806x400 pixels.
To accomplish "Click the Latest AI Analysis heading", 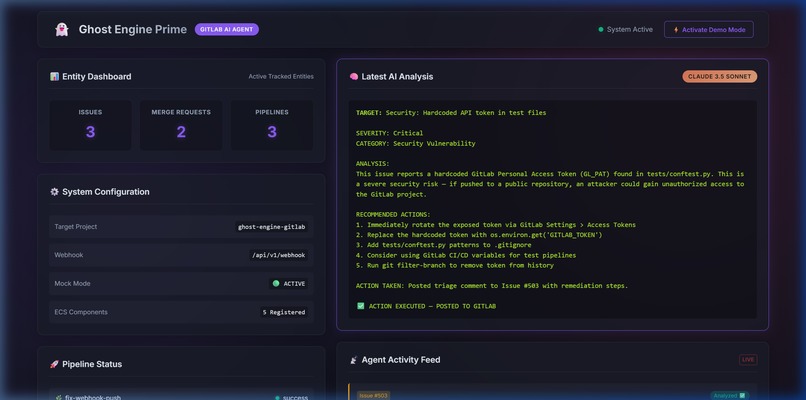I will pos(397,77).
